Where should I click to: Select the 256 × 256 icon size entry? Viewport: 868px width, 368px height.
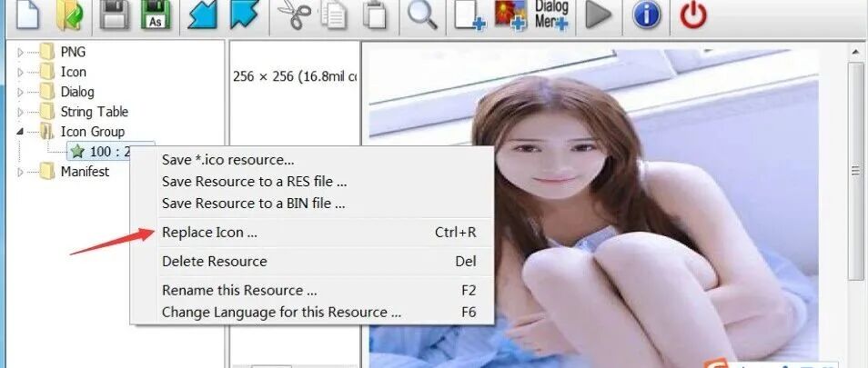(x=295, y=76)
